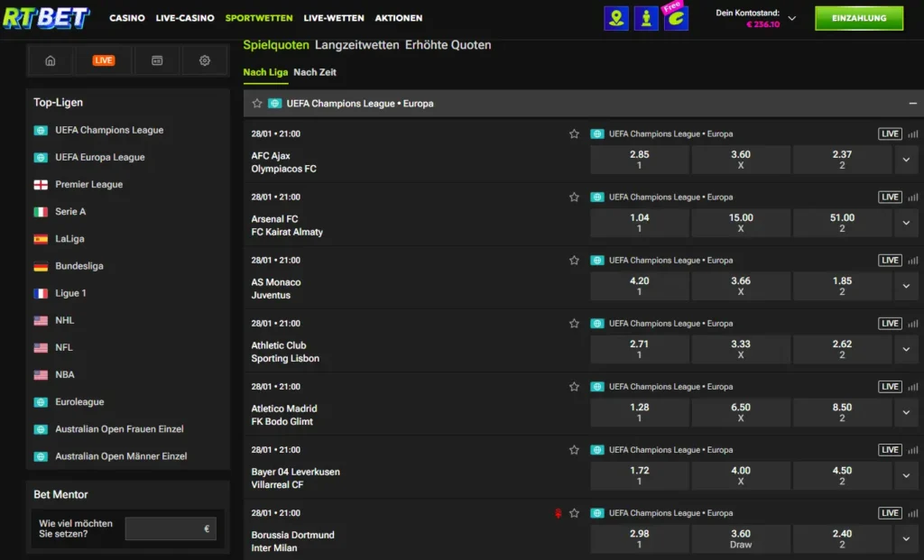Open Euroleague in Top-Ligen

79,402
